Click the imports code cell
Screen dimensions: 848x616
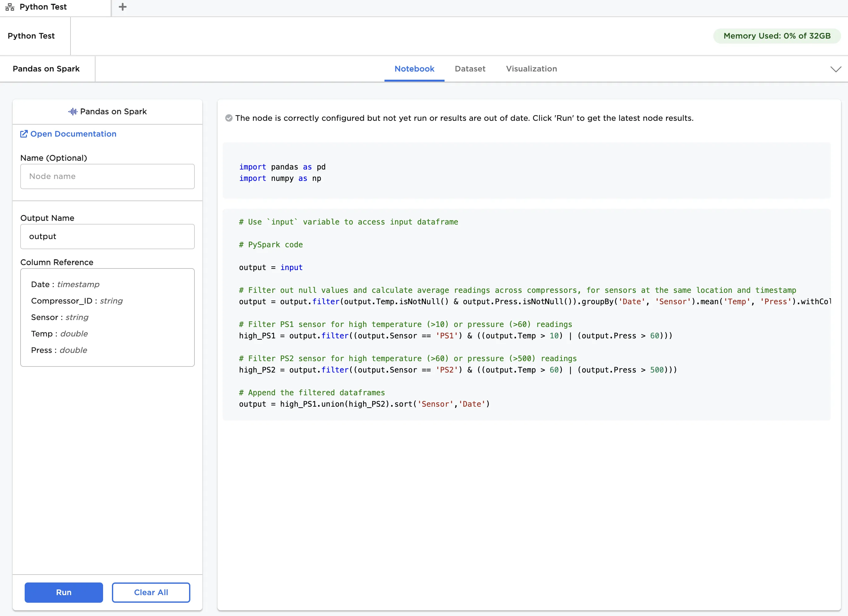[526, 172]
